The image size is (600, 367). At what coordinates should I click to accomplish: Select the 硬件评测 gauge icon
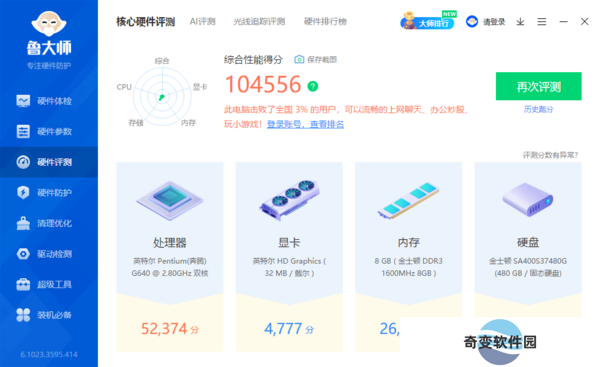[23, 162]
